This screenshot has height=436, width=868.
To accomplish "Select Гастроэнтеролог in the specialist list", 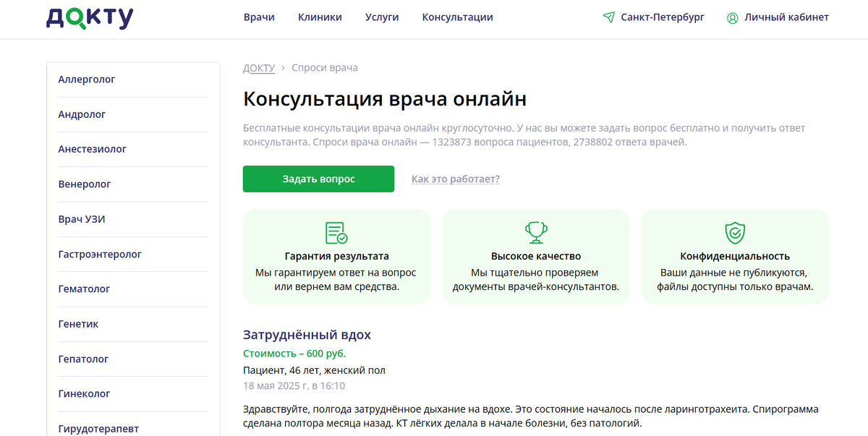I will point(100,255).
